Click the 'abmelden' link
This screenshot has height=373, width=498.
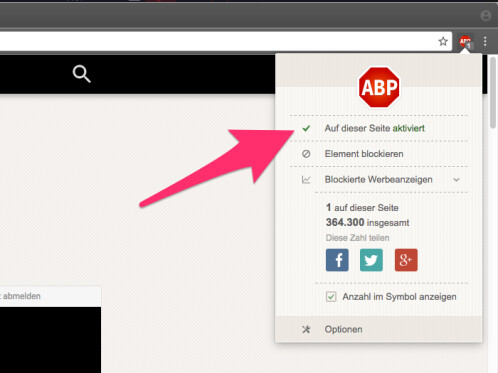(22, 296)
